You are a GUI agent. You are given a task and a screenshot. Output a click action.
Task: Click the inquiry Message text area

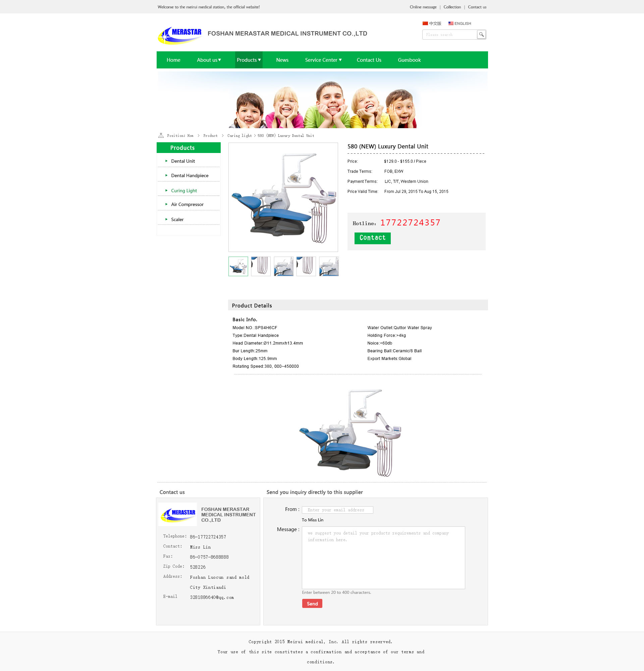[x=383, y=558]
